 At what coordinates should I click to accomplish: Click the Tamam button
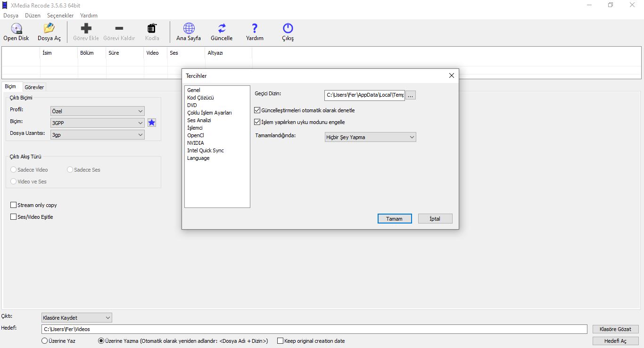tap(395, 219)
